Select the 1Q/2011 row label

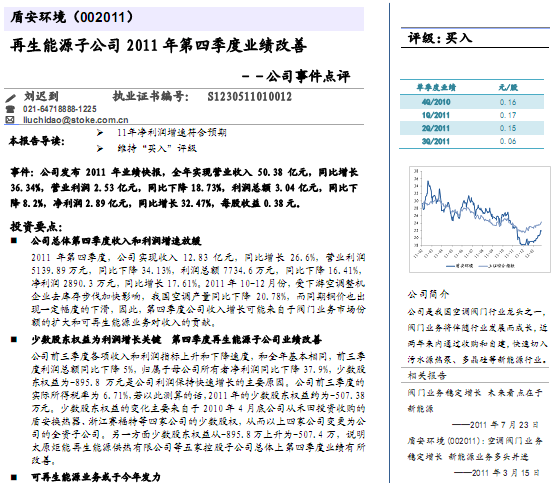point(436,115)
